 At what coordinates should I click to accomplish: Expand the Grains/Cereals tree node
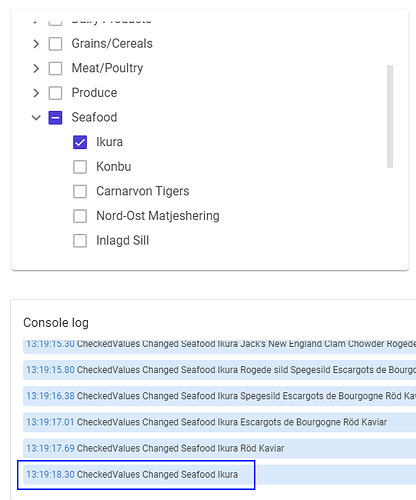36,44
